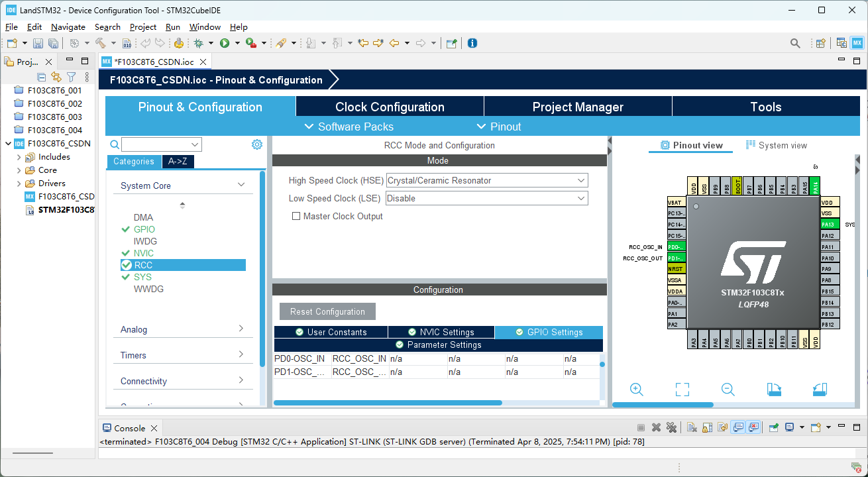Switch to Project Manager tab
Image resolution: width=868 pixels, height=477 pixels.
tap(578, 107)
